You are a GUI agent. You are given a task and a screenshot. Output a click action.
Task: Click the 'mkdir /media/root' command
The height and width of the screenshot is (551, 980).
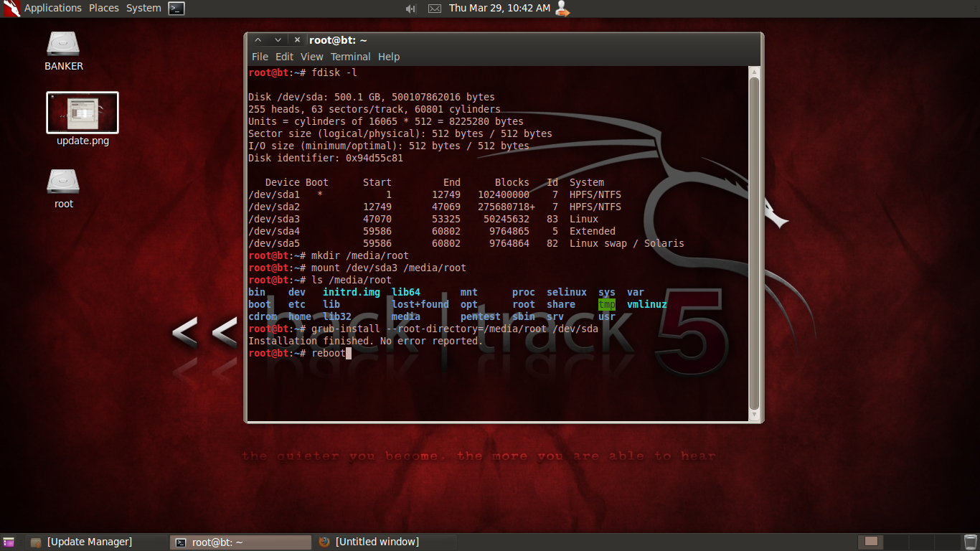coord(360,255)
